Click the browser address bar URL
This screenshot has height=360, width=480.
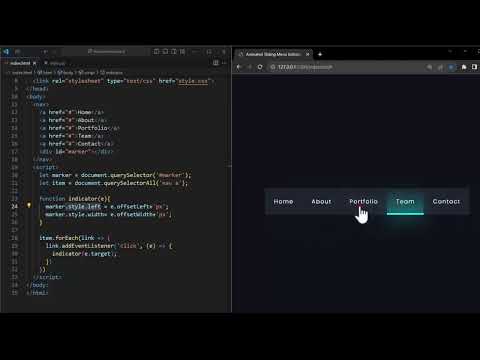[x=305, y=67]
